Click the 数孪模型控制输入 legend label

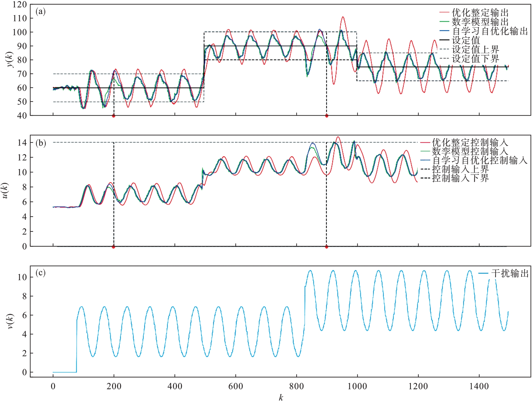pos(470,151)
